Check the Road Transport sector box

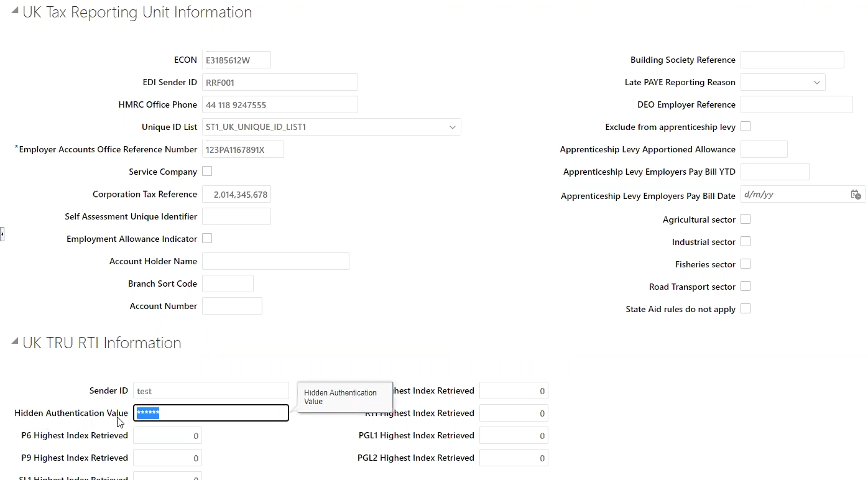tap(746, 286)
